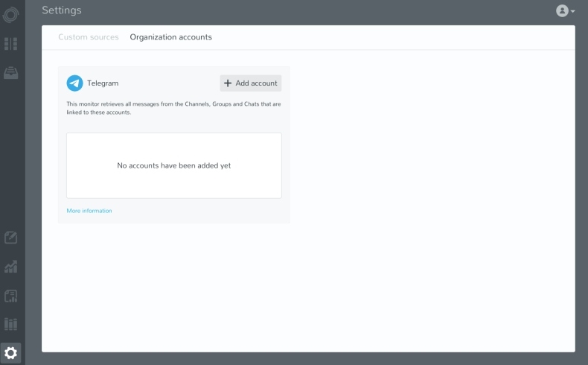Click the Settings gear icon in sidebar

[12, 352]
